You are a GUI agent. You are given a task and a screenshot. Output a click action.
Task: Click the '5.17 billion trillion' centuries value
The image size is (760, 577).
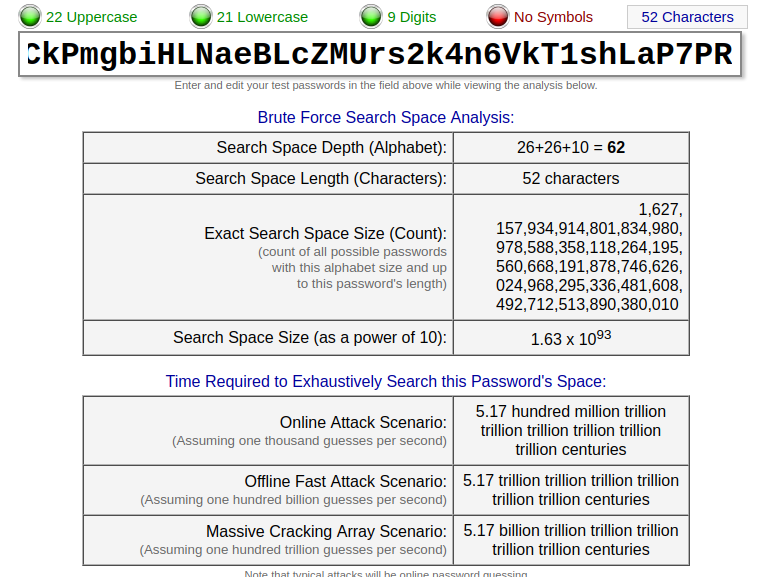pyautogui.click(x=571, y=540)
